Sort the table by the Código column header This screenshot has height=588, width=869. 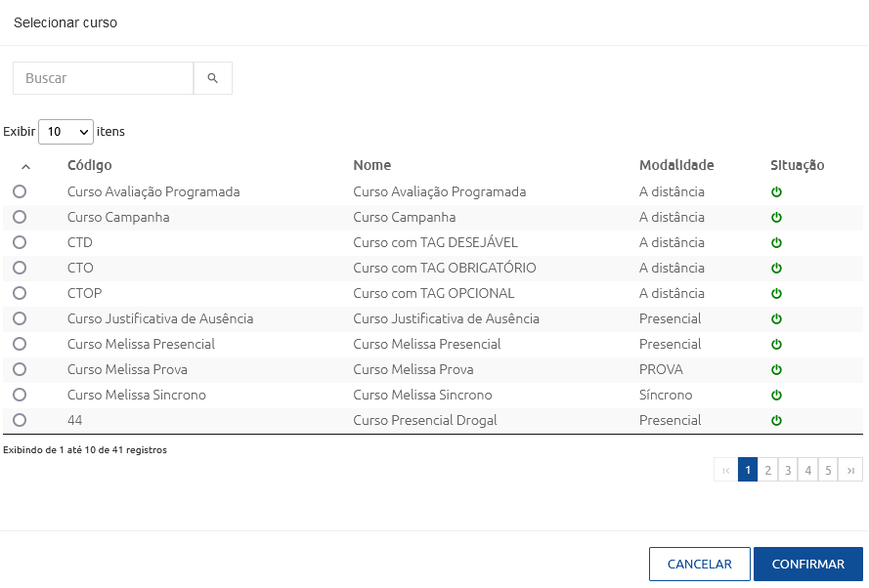click(90, 165)
